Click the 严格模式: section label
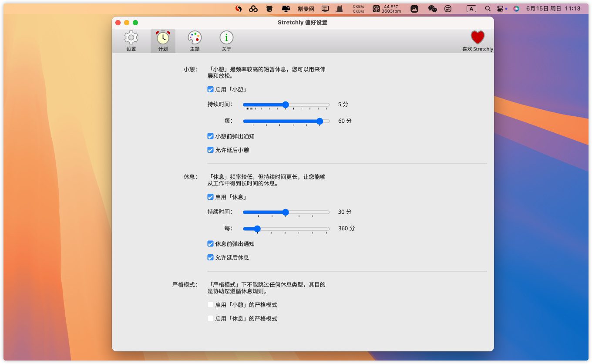Viewport: 592px width, 364px height. tap(185, 285)
